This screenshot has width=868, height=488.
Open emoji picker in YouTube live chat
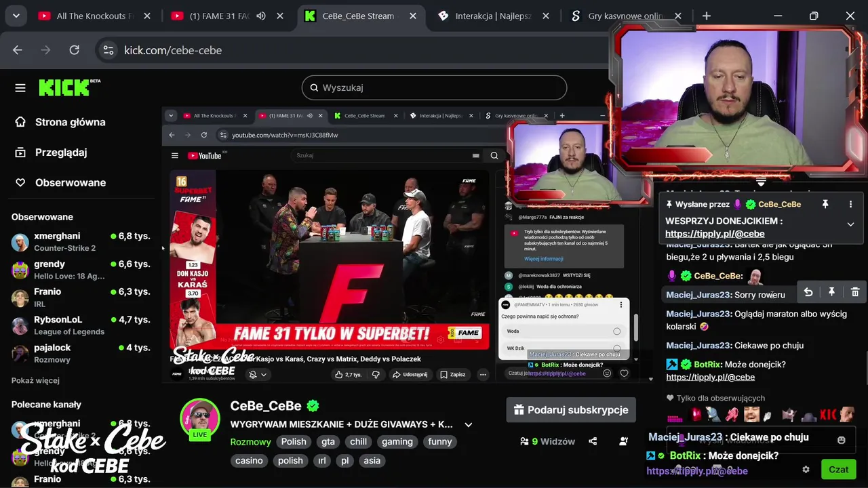coord(607,373)
